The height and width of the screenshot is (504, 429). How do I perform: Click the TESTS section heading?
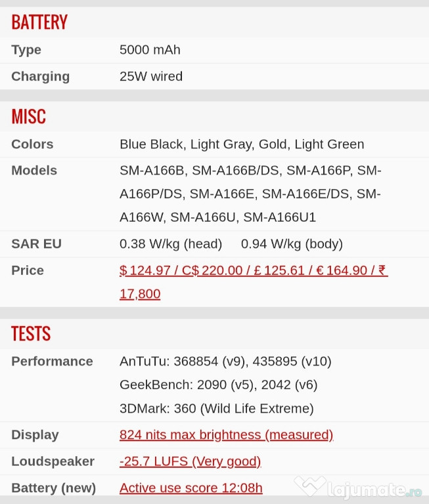click(31, 333)
